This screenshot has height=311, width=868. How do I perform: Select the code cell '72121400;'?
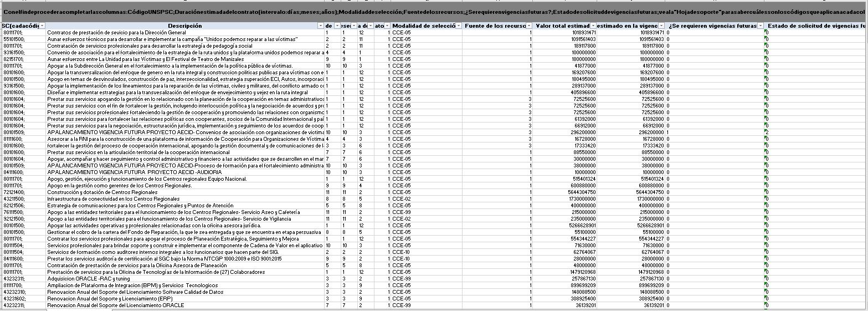click(23, 192)
